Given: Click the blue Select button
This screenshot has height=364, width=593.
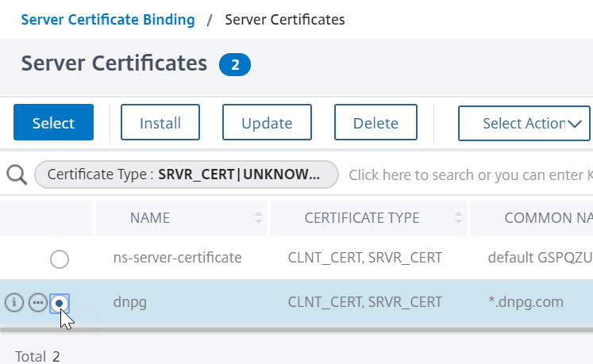Looking at the screenshot, I should pyautogui.click(x=53, y=122).
